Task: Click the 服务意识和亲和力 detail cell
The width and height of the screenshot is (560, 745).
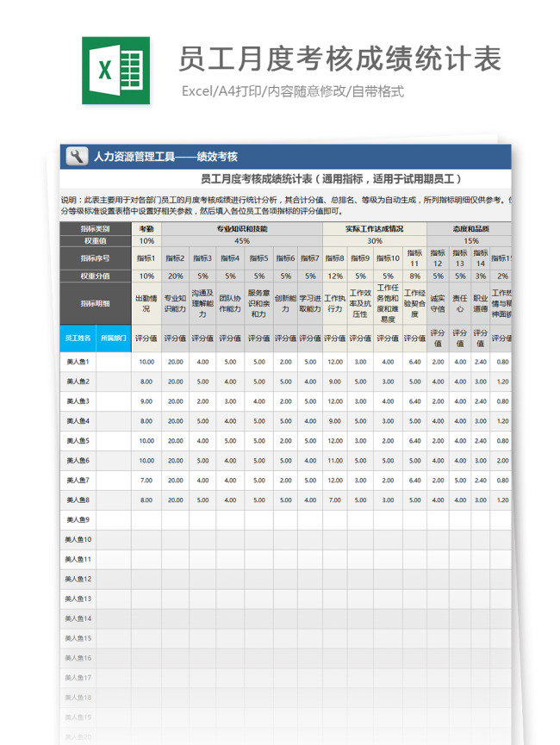Action: [258, 303]
